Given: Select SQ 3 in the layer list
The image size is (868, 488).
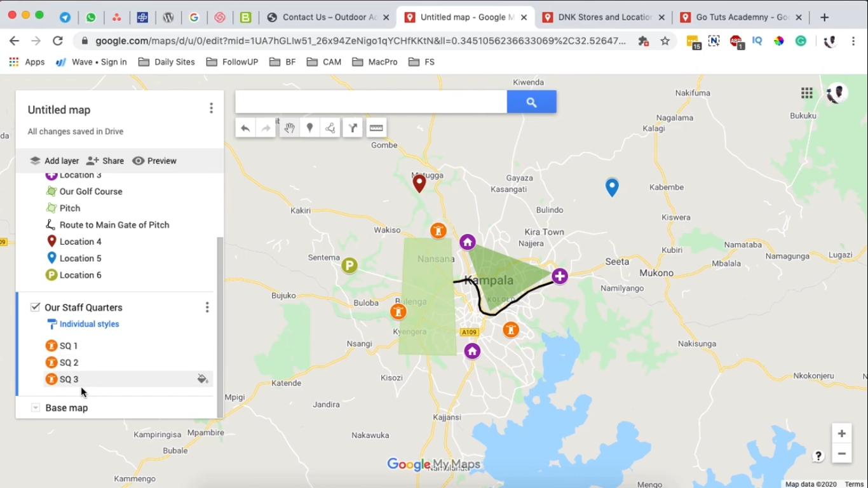Looking at the screenshot, I should 69,379.
